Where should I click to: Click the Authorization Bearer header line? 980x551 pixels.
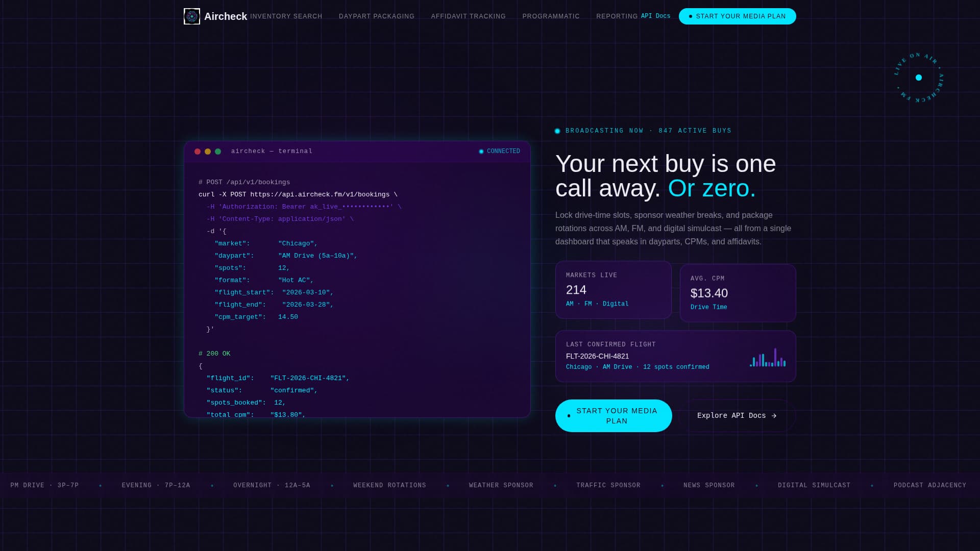[x=304, y=207]
